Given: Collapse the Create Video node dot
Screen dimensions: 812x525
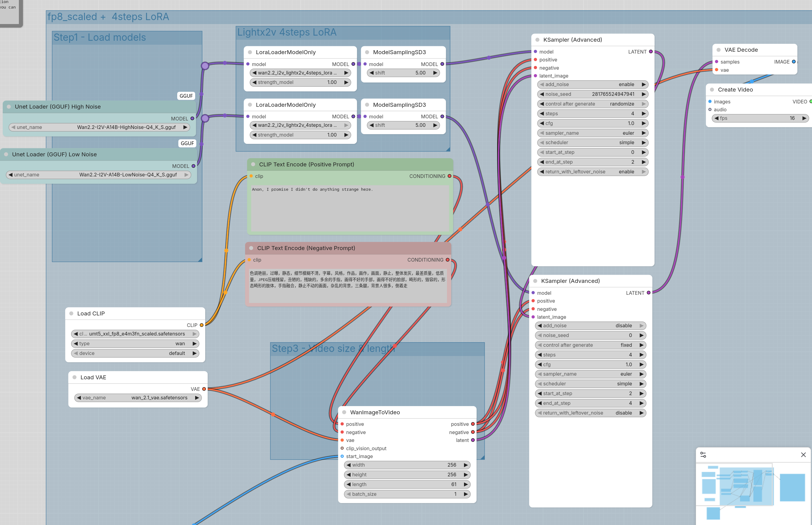Looking at the screenshot, I should click(x=712, y=90).
